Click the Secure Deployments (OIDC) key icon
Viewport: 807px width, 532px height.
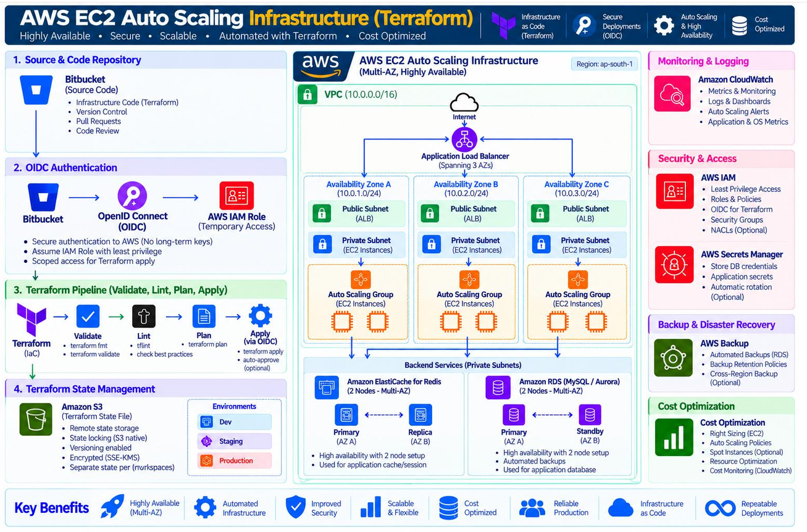click(583, 25)
